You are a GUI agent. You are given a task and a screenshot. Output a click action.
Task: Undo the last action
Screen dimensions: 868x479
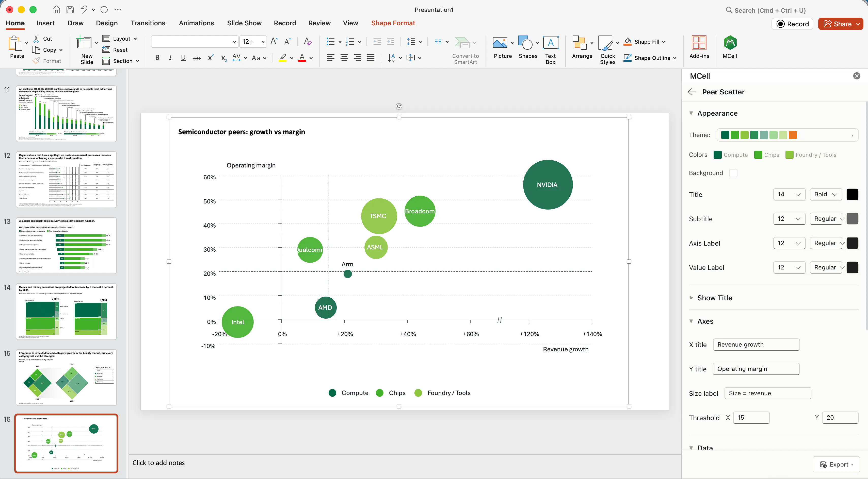point(84,9)
